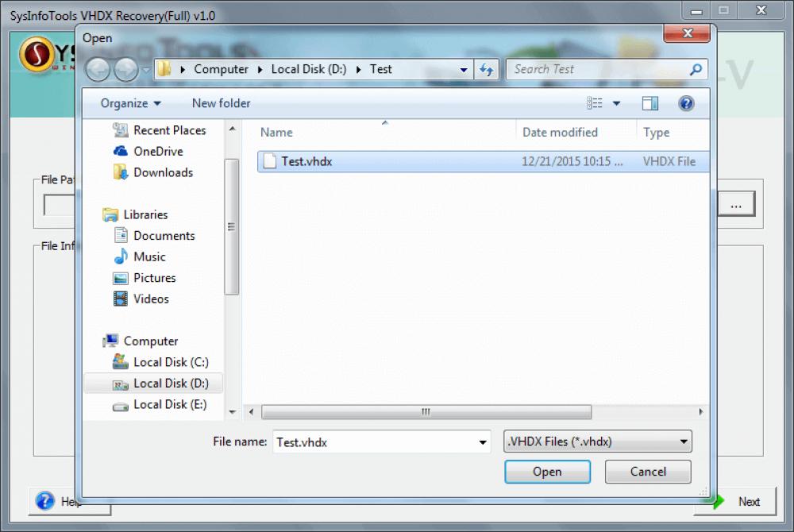
Task: Navigate to Local Disk (D:) breadcrumb
Action: pyautogui.click(x=307, y=69)
